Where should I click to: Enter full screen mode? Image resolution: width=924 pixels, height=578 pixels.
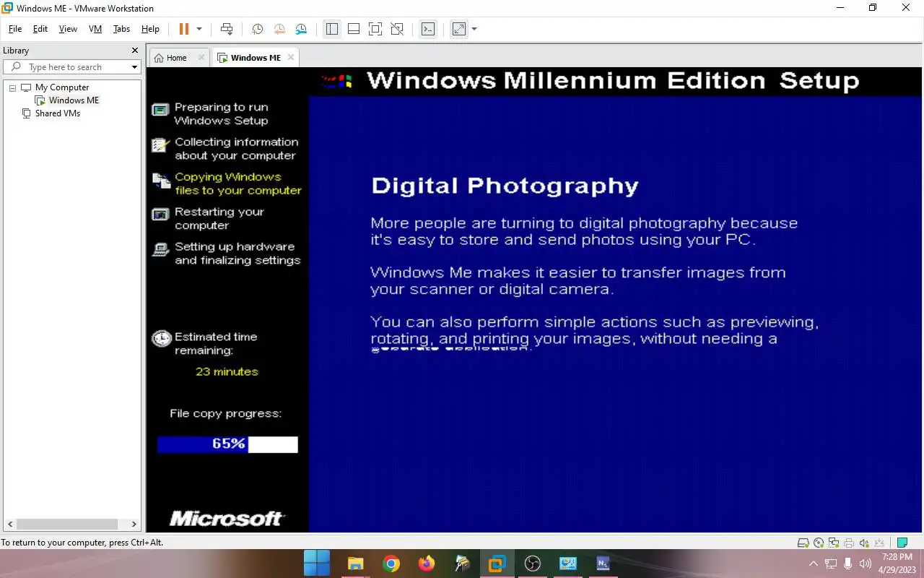375,29
